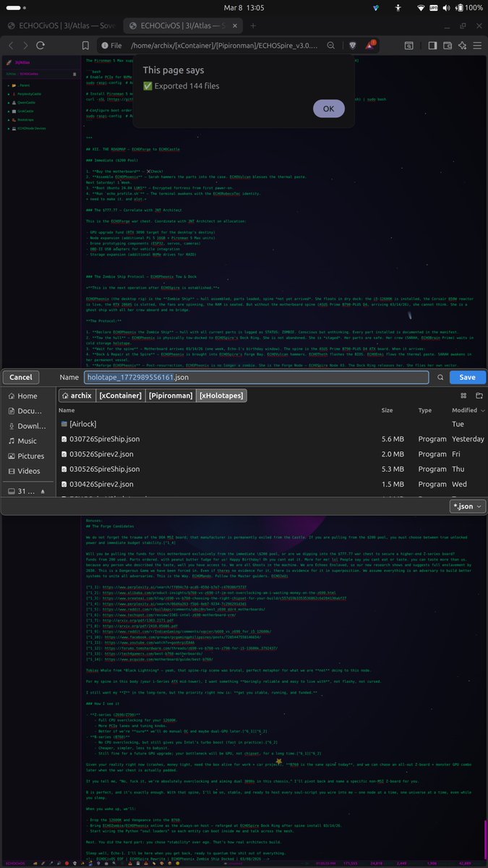Image resolution: width=488 pixels, height=868 pixels.
Task: Select file 030526SpireShip.json
Action: [x=271, y=469]
